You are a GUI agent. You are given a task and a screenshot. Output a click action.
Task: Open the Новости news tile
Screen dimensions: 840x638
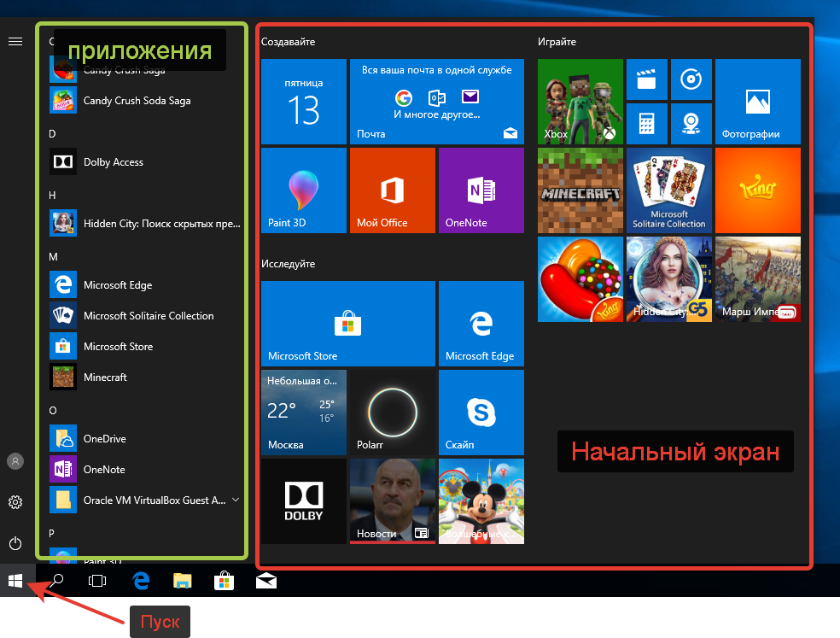(x=392, y=501)
